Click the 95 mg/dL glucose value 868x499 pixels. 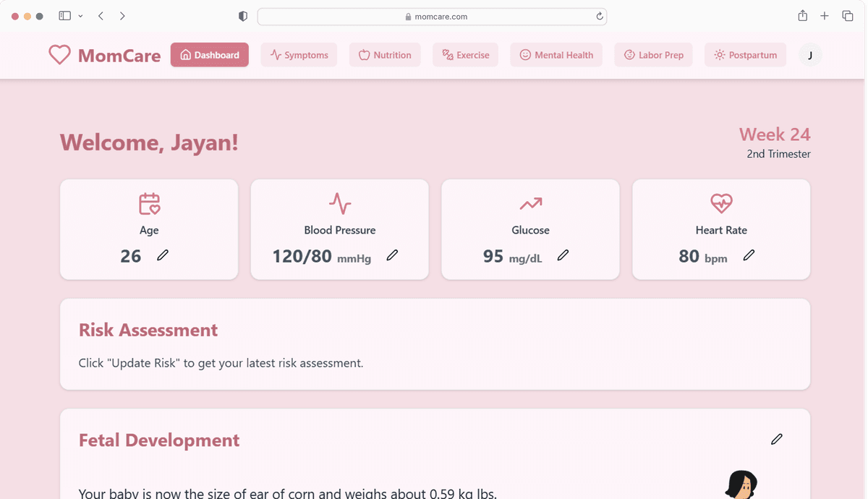[x=512, y=256]
